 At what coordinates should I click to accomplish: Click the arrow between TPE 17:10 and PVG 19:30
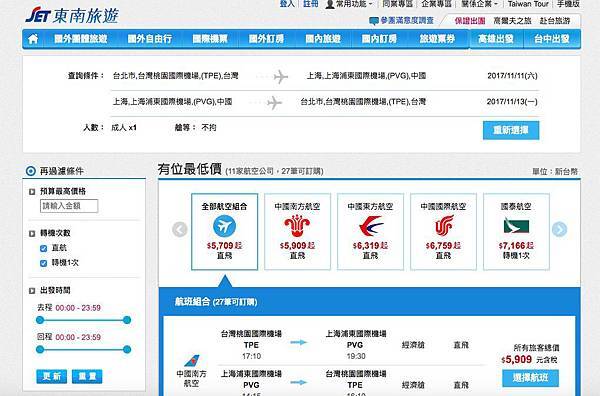[298, 342]
